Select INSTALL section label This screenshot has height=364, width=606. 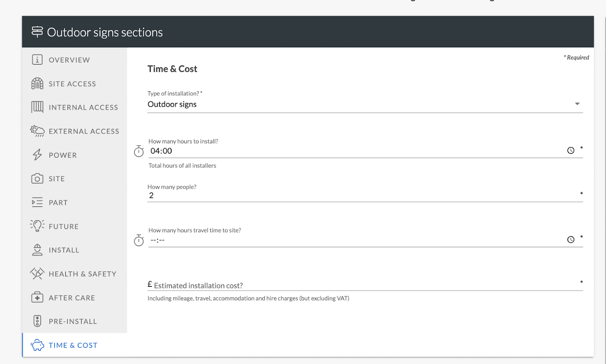[64, 250]
